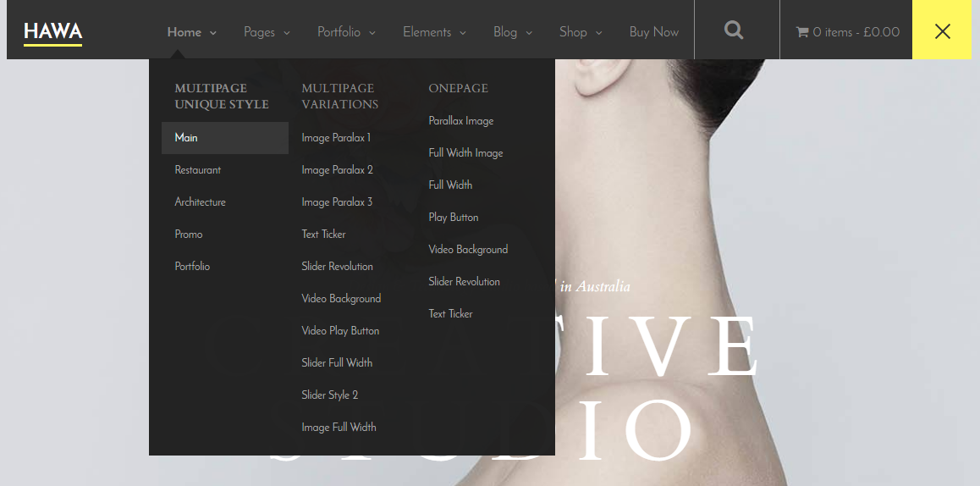This screenshot has height=486, width=980.
Task: Click the MULTIPAGE VARIATIONS heading
Action: coord(340,97)
